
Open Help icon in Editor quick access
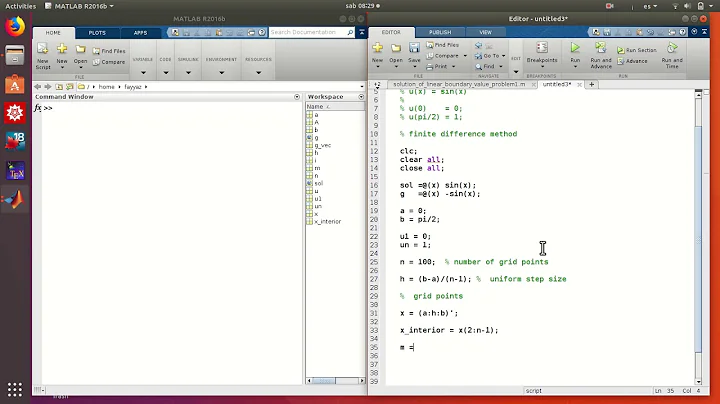point(683,32)
